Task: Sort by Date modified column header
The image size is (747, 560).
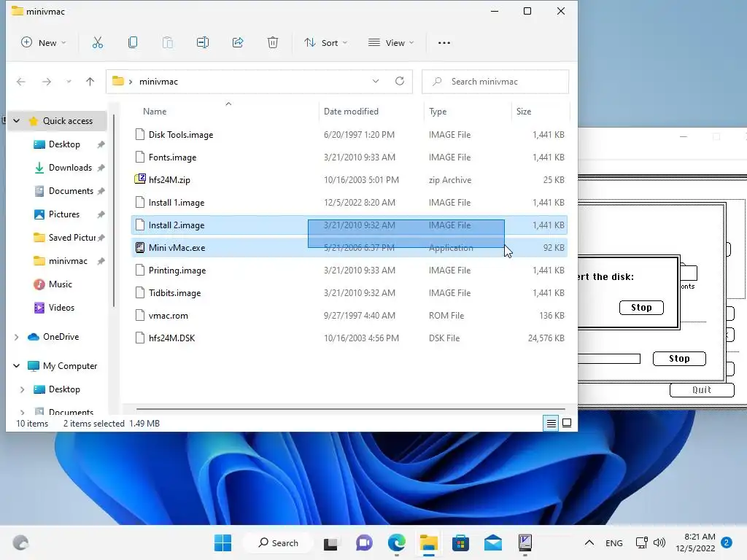Action: [351, 112]
